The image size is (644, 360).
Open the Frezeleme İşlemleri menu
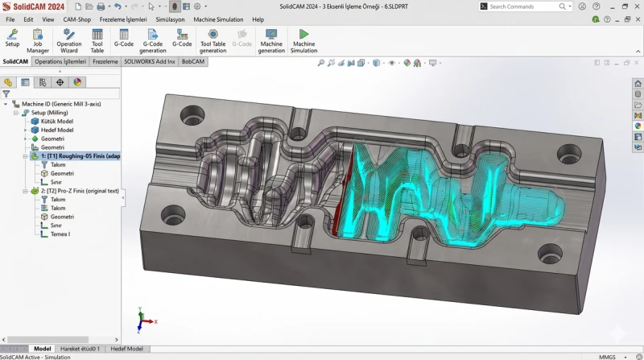[x=123, y=19]
